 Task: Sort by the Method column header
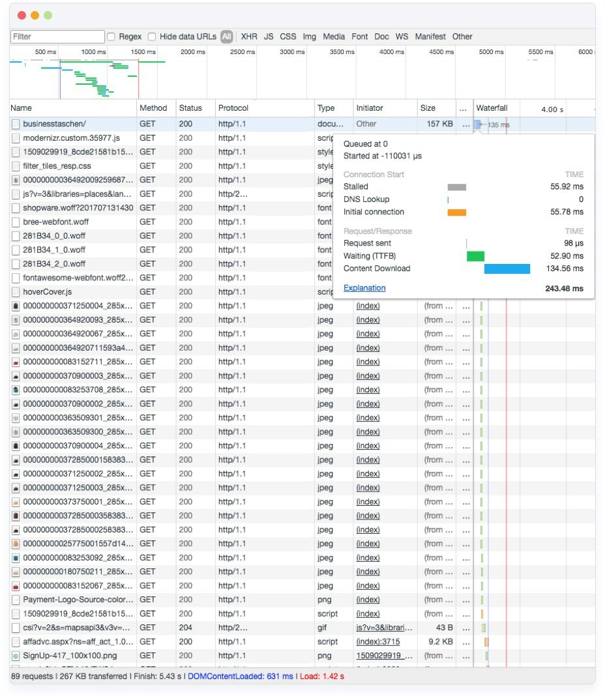click(x=156, y=108)
